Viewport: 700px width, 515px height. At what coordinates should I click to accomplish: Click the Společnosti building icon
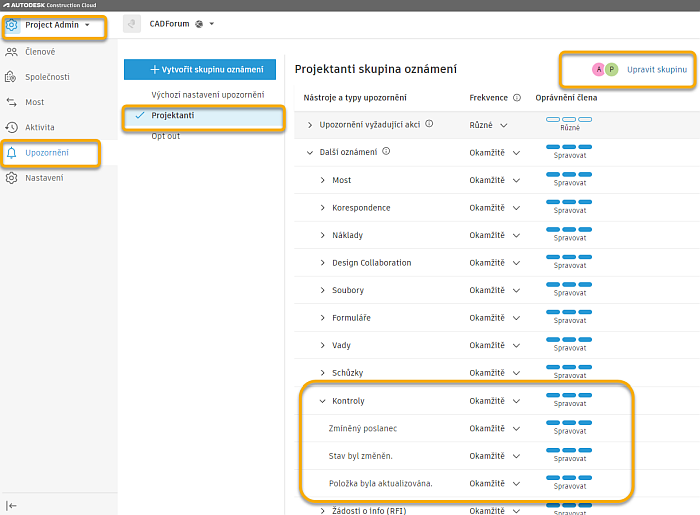(12, 76)
